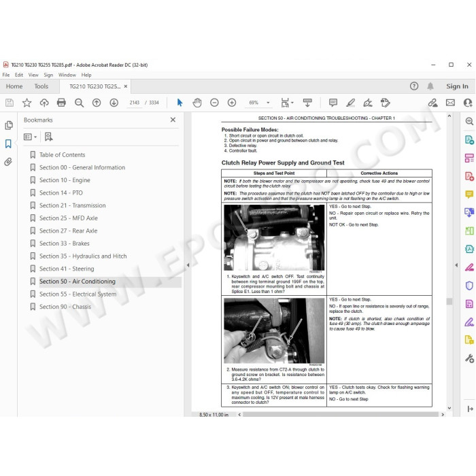Collapse the right tools pane arrow
476x476 pixels.
point(456,265)
